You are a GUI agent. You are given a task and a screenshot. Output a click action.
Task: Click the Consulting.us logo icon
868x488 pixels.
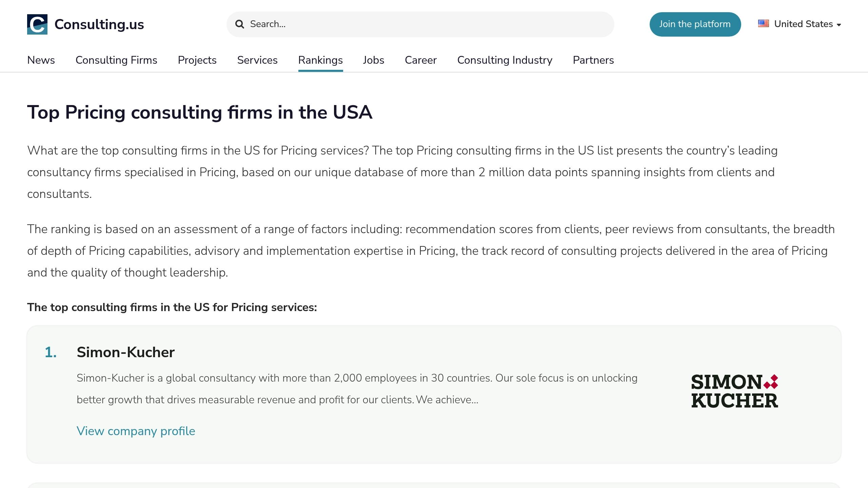[x=37, y=24]
